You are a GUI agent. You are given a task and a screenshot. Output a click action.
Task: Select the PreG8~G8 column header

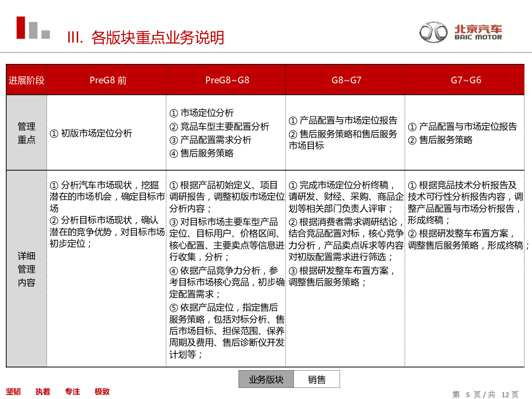(227, 80)
